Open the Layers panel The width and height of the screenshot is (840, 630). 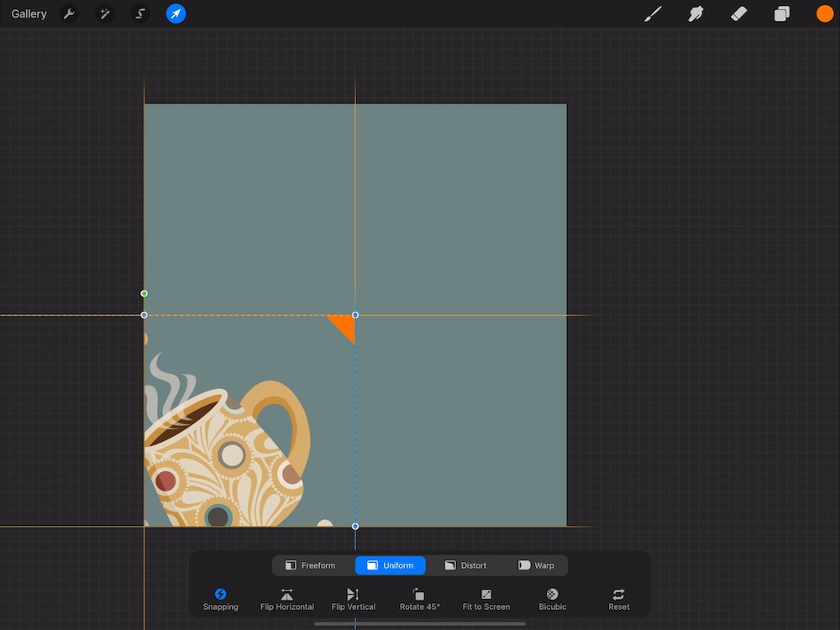click(781, 14)
